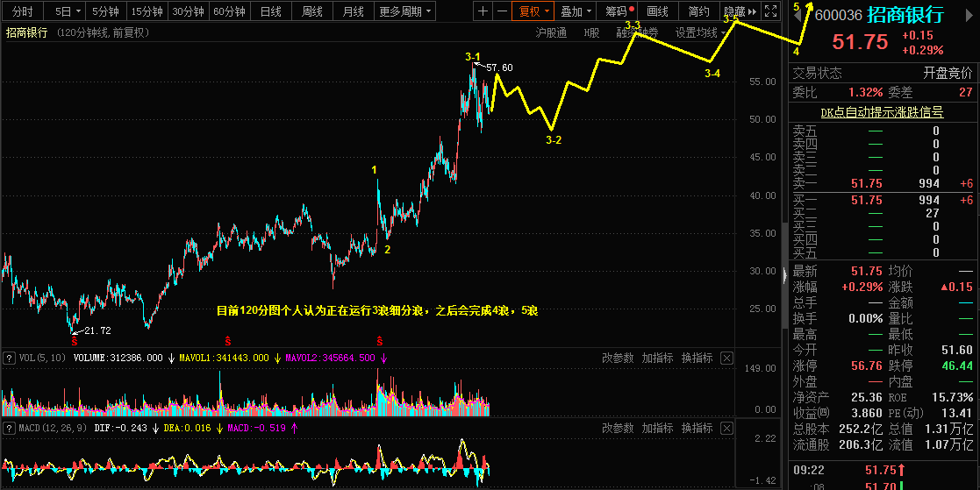Click 隐藏 hide panel button
This screenshot has width=980, height=490.
740,11
